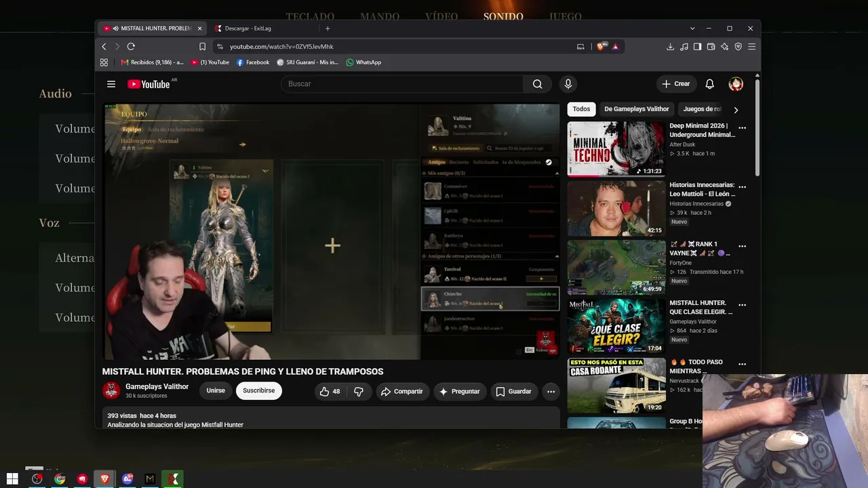Expand the browser tab search chevron

pos(692,28)
